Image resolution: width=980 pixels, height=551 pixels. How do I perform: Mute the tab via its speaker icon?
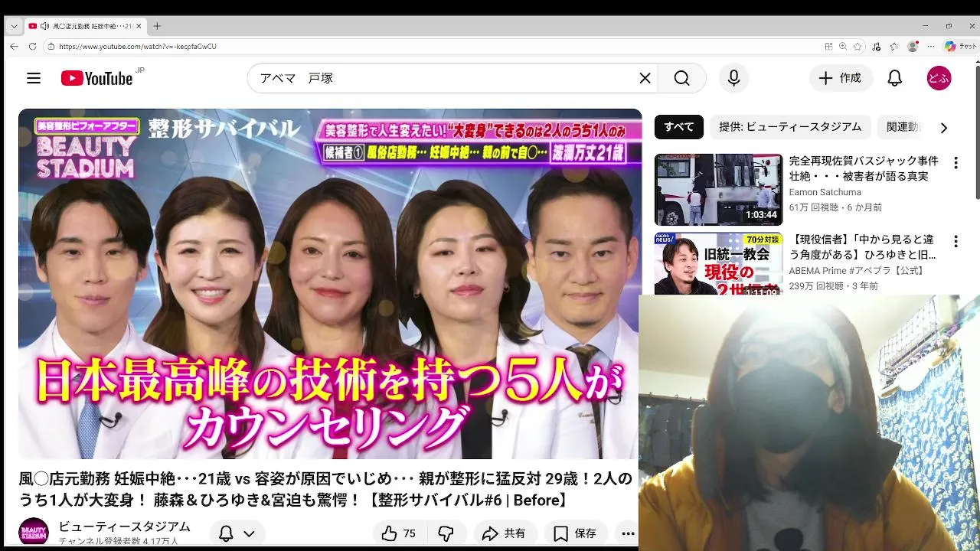point(44,26)
